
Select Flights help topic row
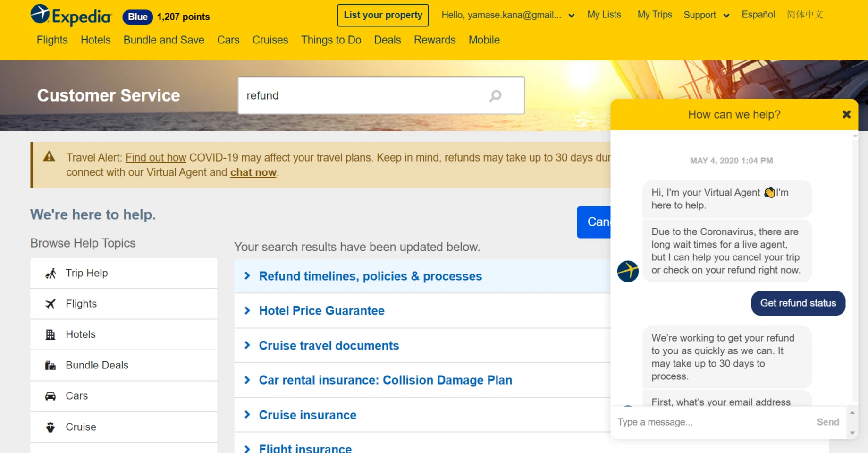[x=124, y=304]
